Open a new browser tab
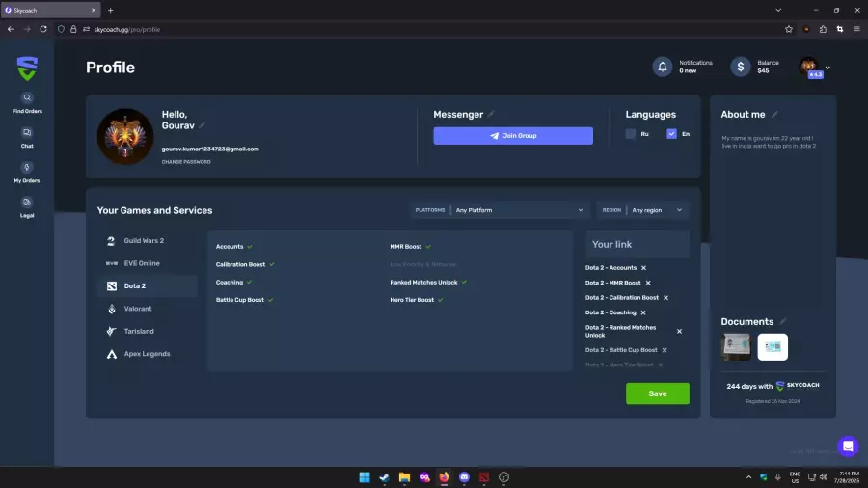This screenshot has width=868, height=488. pyautogui.click(x=110, y=10)
